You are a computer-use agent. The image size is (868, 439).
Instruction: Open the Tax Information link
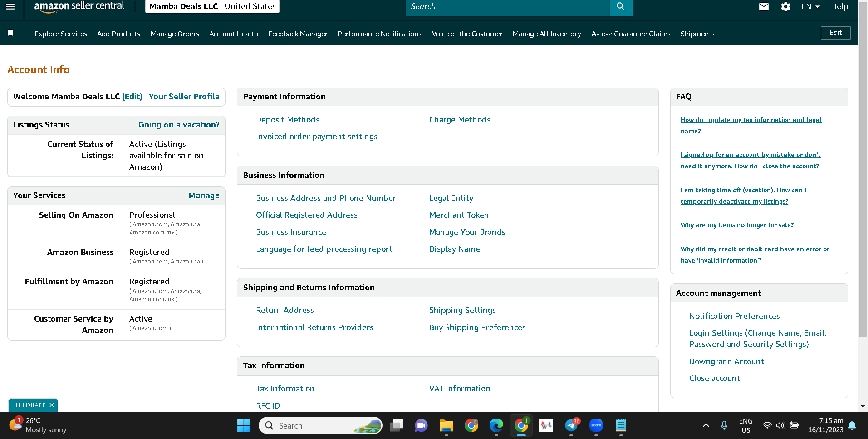(x=285, y=389)
